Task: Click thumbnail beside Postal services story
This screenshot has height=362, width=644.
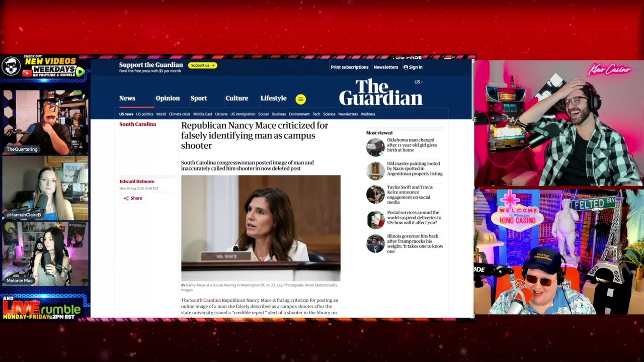Action: pos(375,219)
